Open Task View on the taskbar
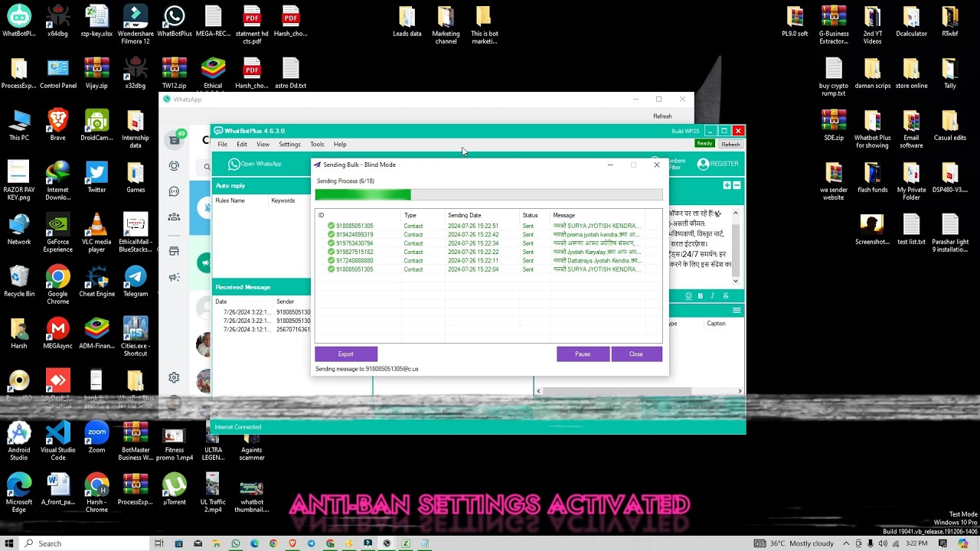 click(x=159, y=543)
